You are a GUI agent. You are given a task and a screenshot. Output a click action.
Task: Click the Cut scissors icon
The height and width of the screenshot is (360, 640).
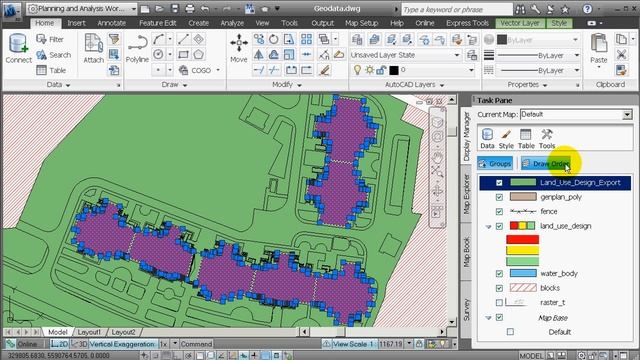click(622, 54)
